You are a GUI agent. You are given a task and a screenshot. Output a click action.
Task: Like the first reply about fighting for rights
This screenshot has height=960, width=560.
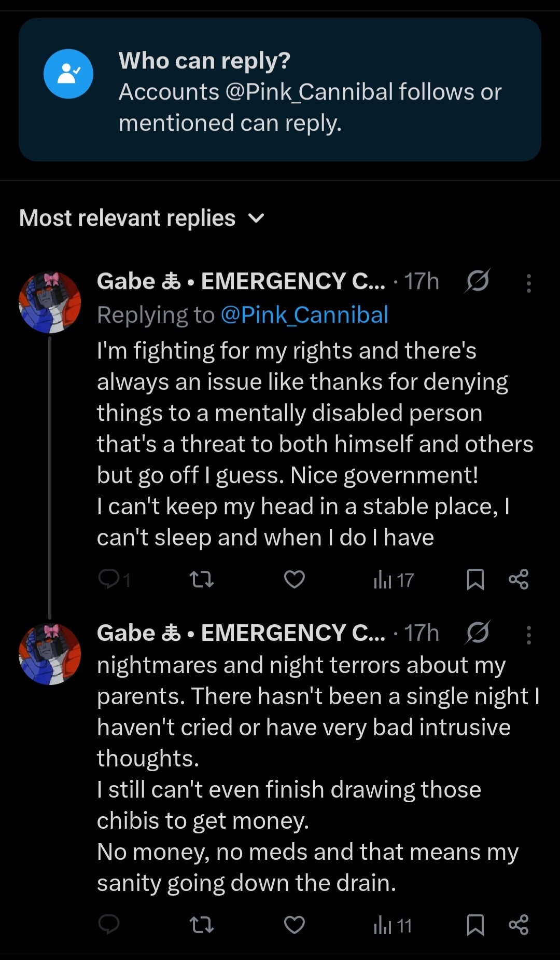click(x=294, y=579)
